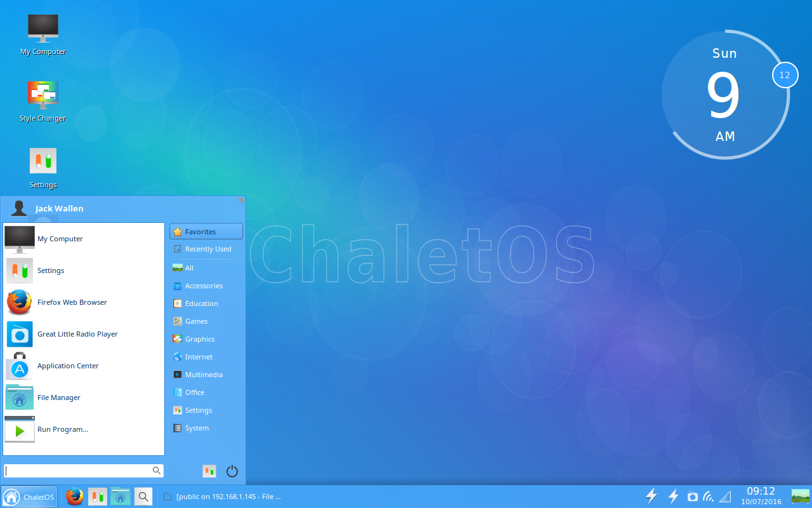Open Settings in the menu favorites list

click(84, 271)
